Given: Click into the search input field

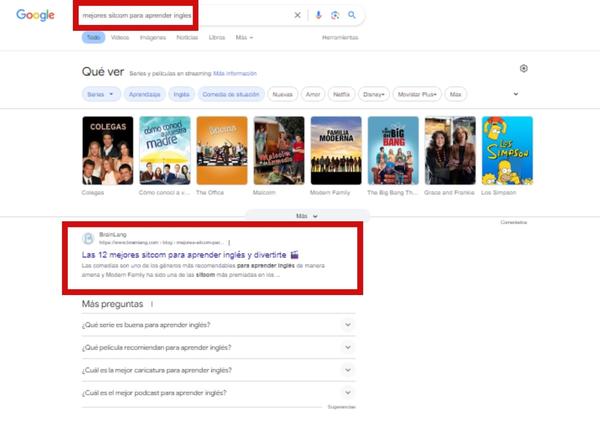Looking at the screenshot, I should click(180, 16).
